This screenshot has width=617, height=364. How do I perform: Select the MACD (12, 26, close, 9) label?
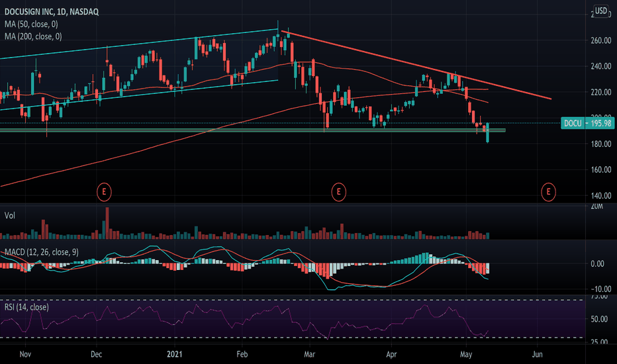click(x=41, y=252)
